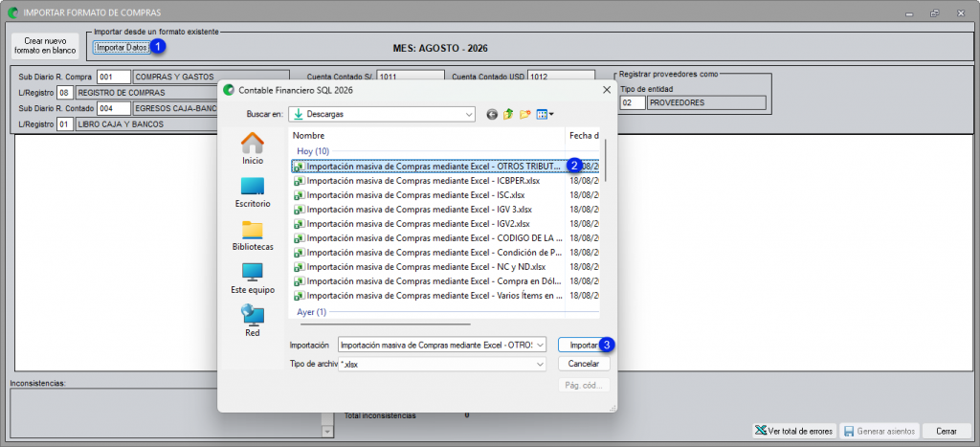980x447 pixels.
Task: Expand the Importación file name dropdown
Action: 541,346
